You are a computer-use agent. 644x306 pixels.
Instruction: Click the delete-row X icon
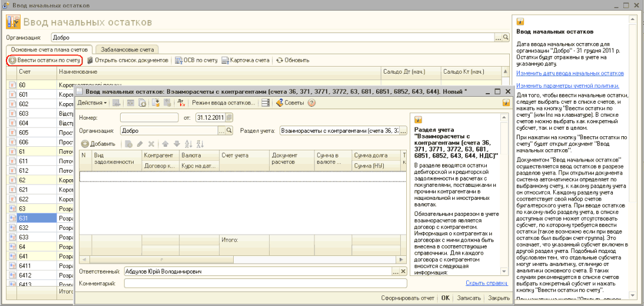(151, 144)
